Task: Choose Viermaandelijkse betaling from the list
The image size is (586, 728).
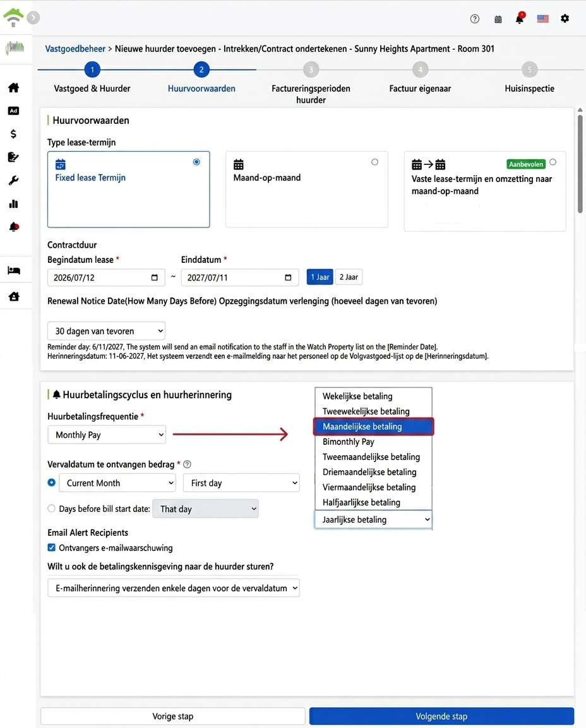Action: coord(373,487)
